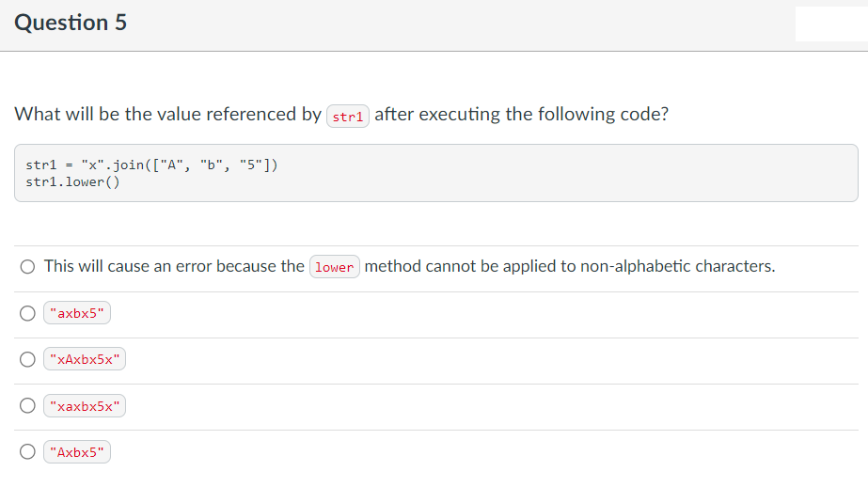Select the "Axbx5" answer radio button
Screen dimensions: 868x487
click(x=27, y=451)
